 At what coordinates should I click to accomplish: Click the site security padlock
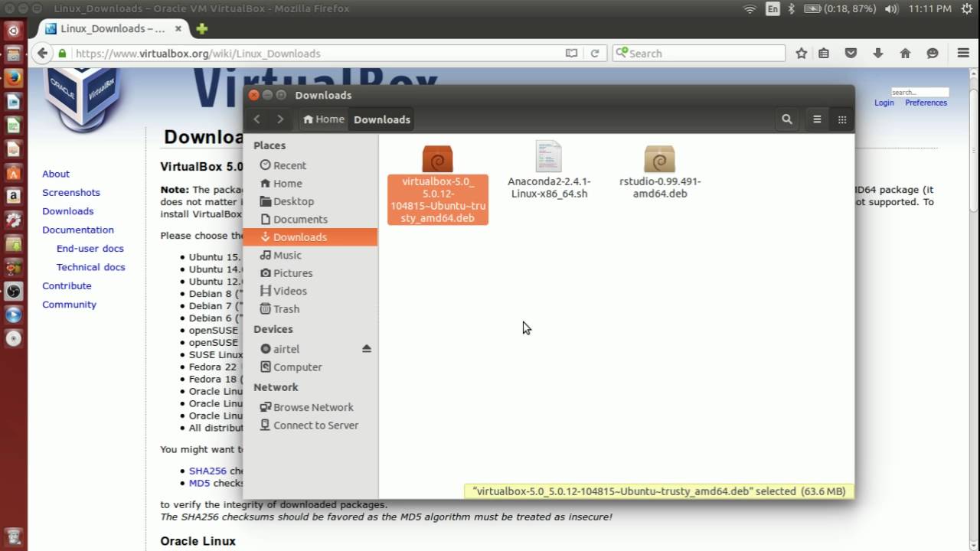click(x=62, y=54)
